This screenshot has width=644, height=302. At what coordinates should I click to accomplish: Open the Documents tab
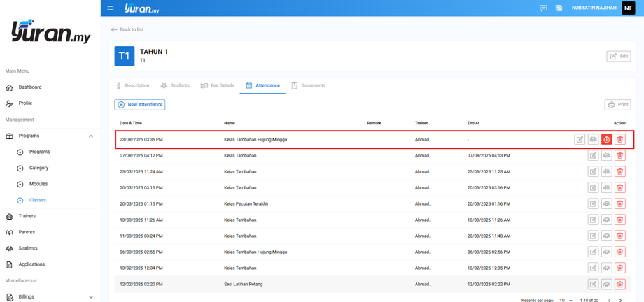pos(309,85)
